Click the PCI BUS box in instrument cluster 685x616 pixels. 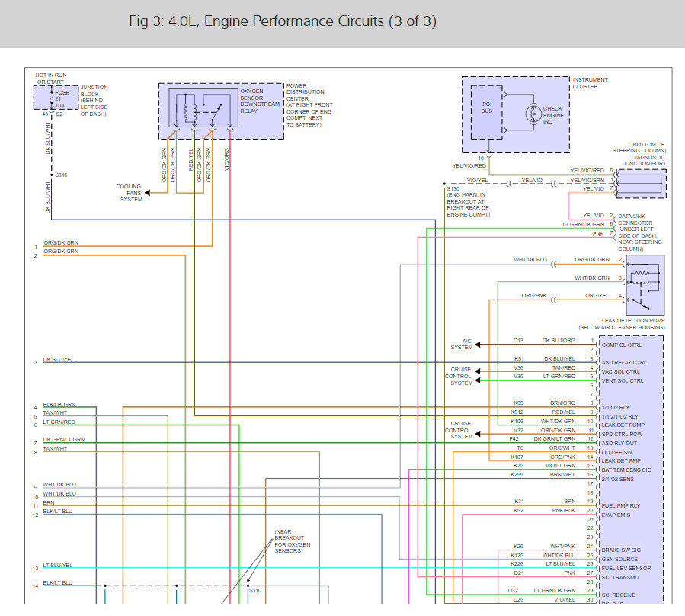tap(486, 112)
